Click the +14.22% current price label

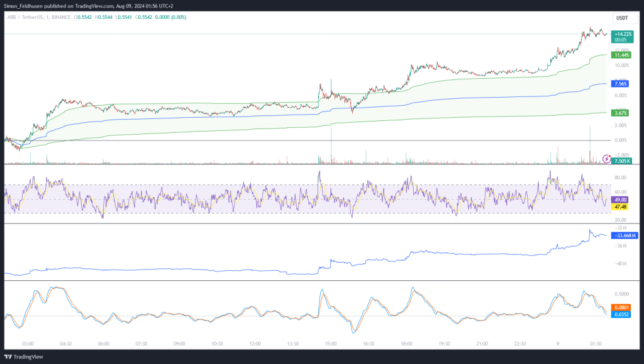(x=622, y=37)
